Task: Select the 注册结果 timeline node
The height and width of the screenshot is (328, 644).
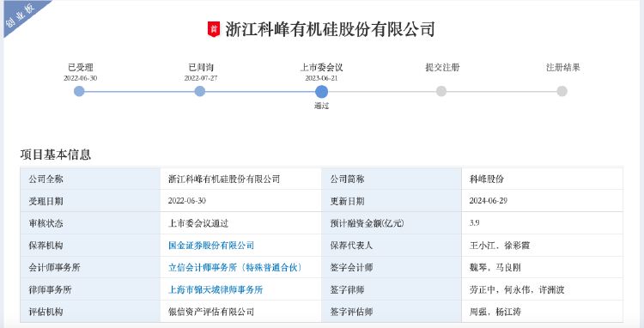Action: (562, 91)
